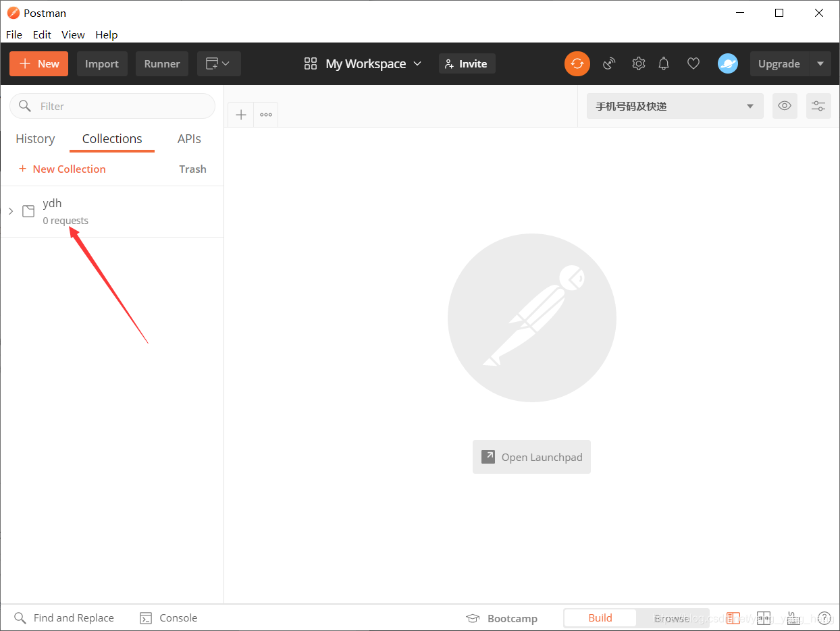Click the Import button
The image size is (840, 631).
(102, 63)
